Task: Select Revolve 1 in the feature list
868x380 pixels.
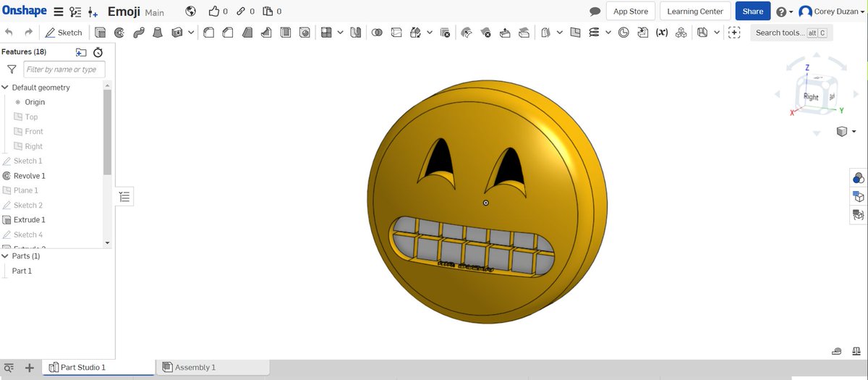Action: (30, 176)
